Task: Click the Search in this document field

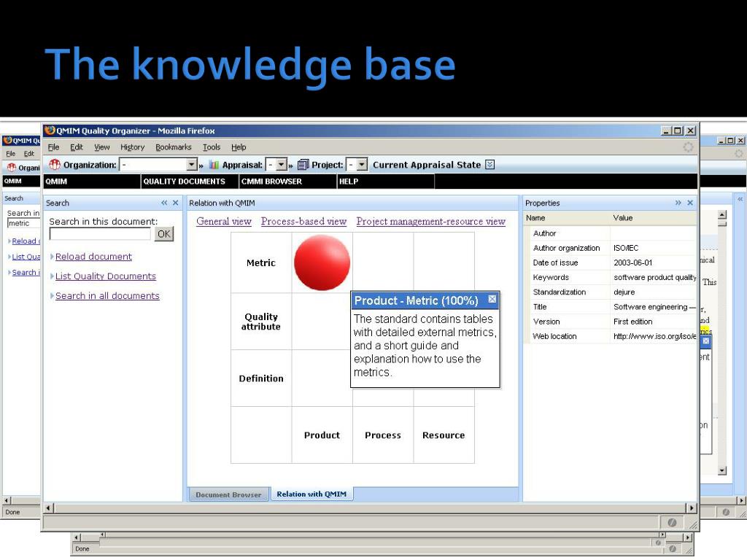Action: click(100, 234)
